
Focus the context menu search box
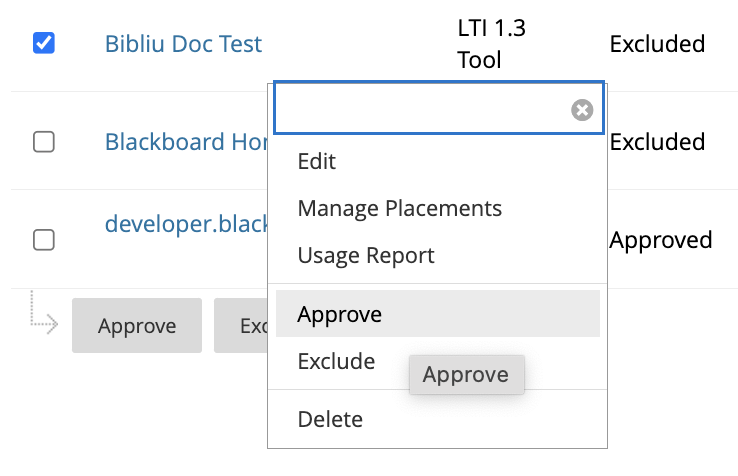coord(422,109)
